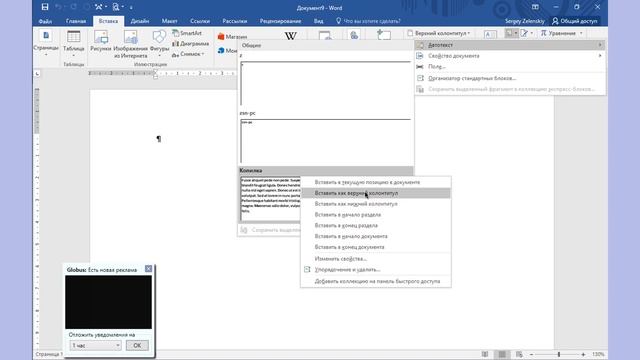The height and width of the screenshot is (360, 640).
Task: Click Изображения из Интернета icon
Action: pos(131,37)
